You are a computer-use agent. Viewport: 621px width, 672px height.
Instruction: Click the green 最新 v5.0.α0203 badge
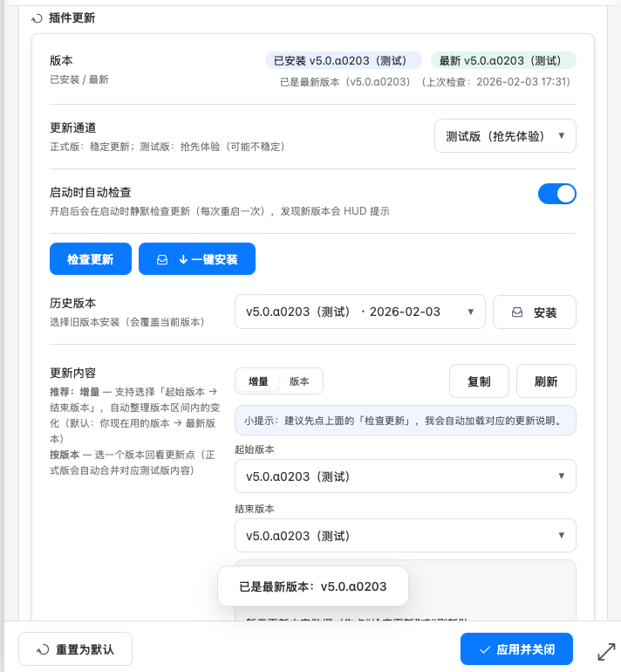click(502, 60)
